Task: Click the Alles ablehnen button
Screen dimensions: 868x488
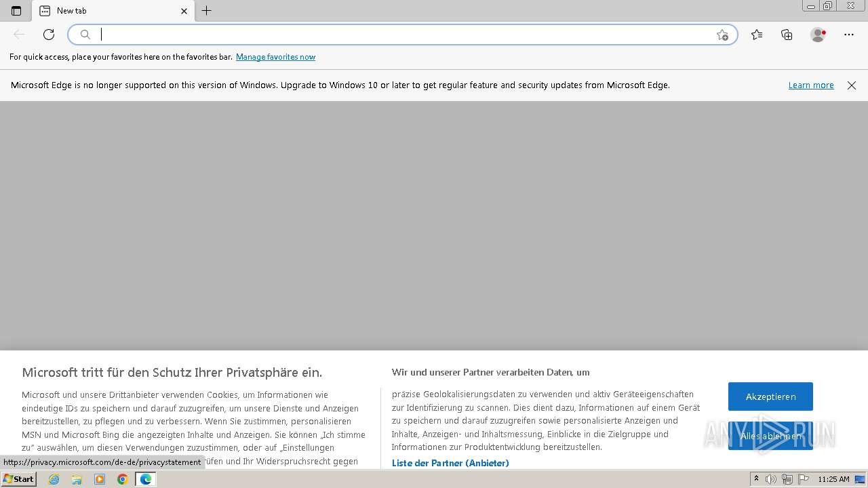Action: click(770, 436)
